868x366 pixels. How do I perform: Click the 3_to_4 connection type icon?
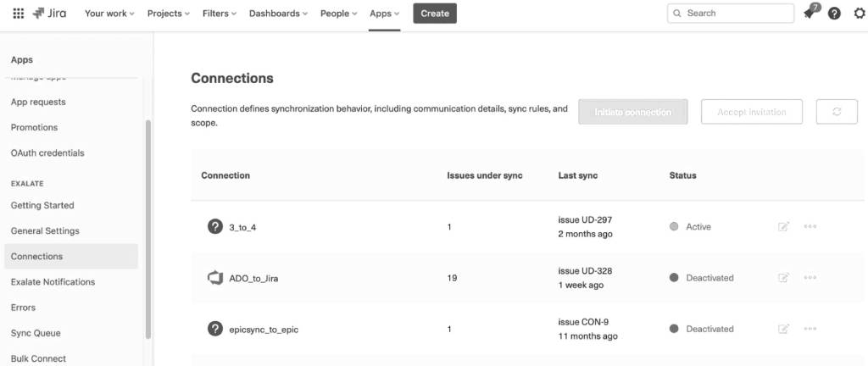(x=214, y=226)
